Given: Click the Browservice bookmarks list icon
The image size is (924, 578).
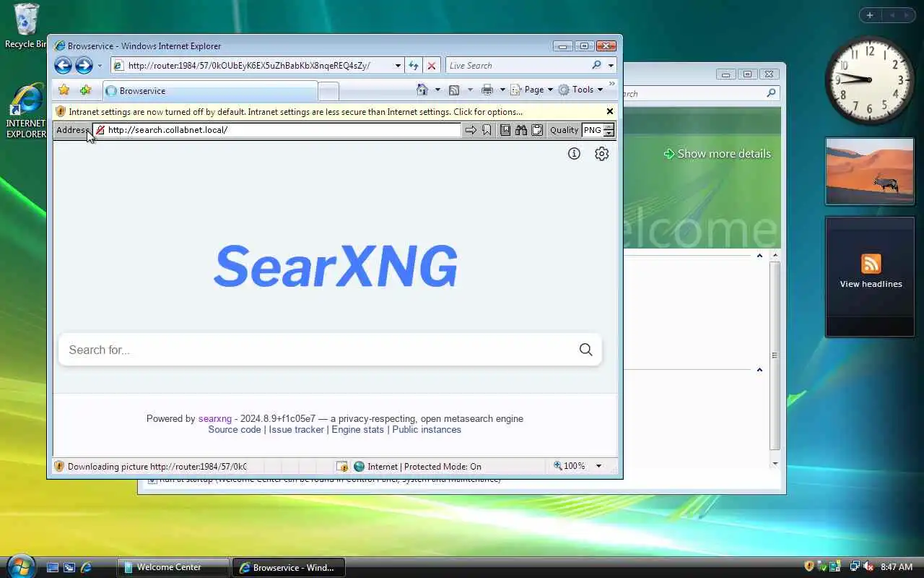Looking at the screenshot, I should coord(505,130).
